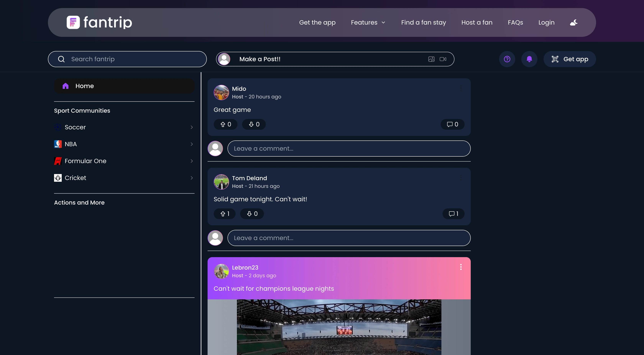Upvote Mido's Great game post
The height and width of the screenshot is (355, 644).
click(226, 124)
